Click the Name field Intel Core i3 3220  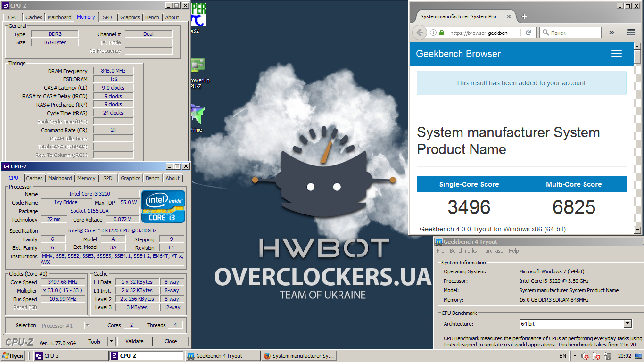(90, 194)
